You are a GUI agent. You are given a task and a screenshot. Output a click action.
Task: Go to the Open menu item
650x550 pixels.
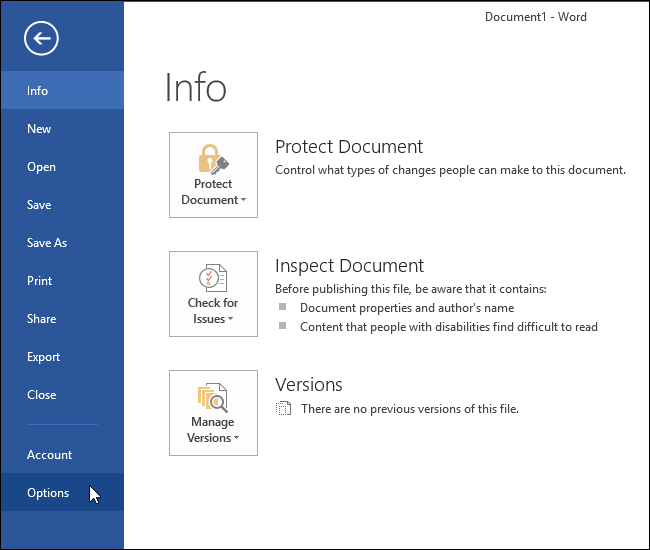click(41, 167)
